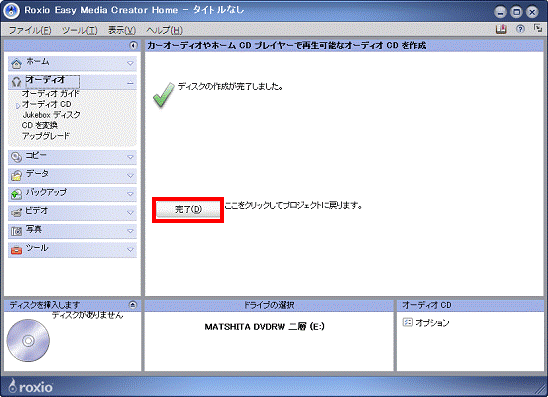The image size is (548, 397).
Task: Click the camera icon beside 写真
Action: pyautogui.click(x=16, y=231)
